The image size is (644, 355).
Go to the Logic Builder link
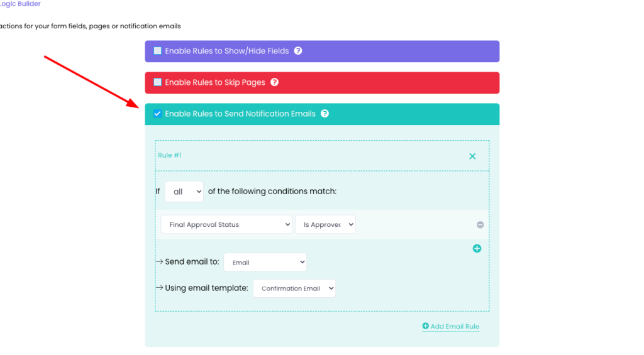20,4
